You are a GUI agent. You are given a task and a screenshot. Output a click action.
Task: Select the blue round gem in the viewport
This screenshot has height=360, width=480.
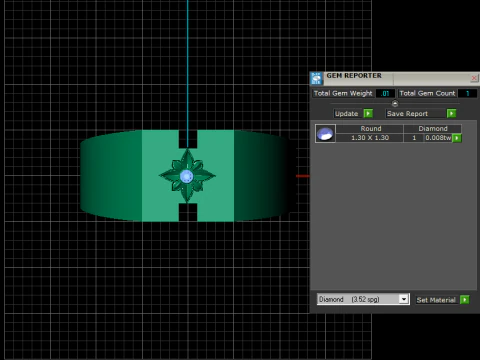tap(186, 176)
